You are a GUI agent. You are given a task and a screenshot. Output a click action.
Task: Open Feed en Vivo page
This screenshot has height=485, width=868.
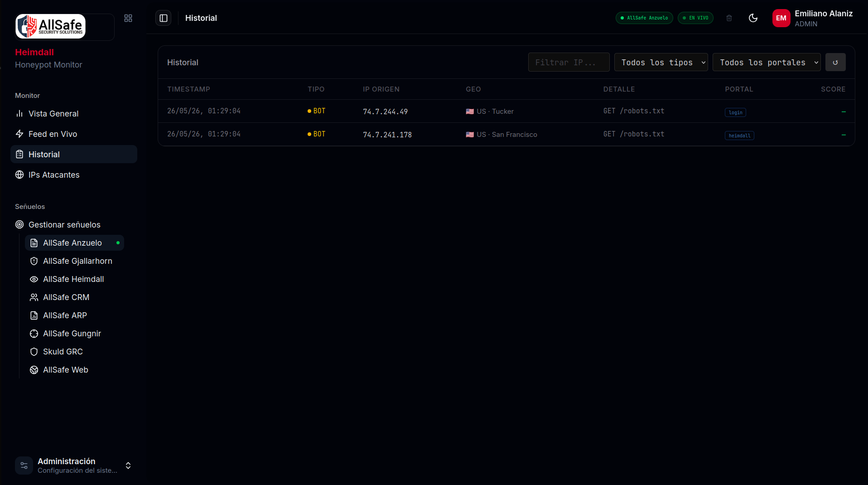74,134
